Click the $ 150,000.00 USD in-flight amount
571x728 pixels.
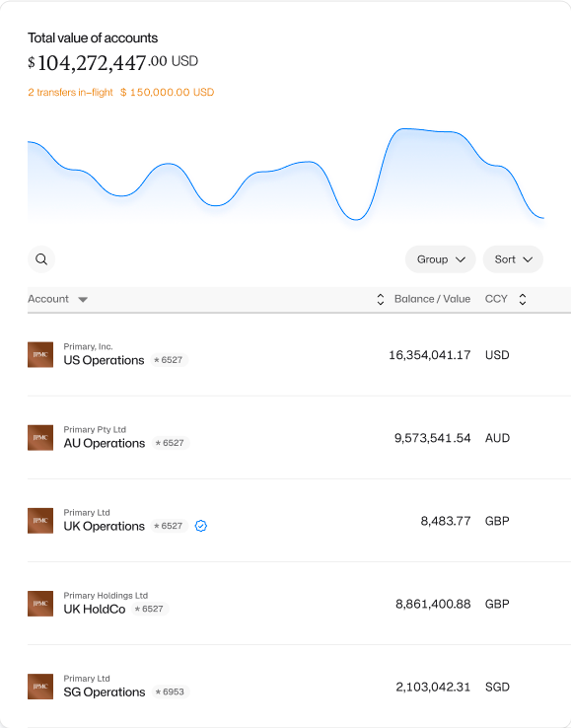coord(167,92)
